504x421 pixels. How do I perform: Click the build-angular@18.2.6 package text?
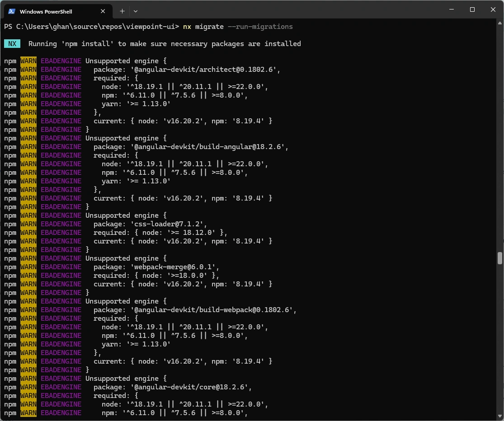pos(240,147)
